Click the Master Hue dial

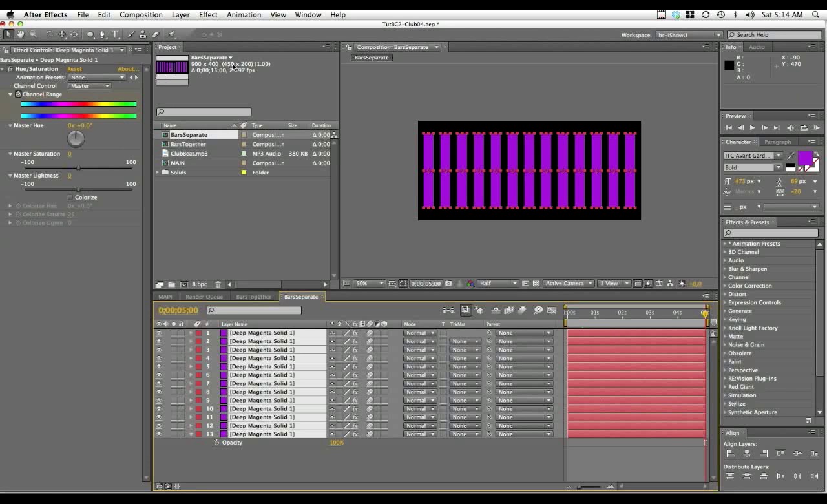[x=76, y=138]
